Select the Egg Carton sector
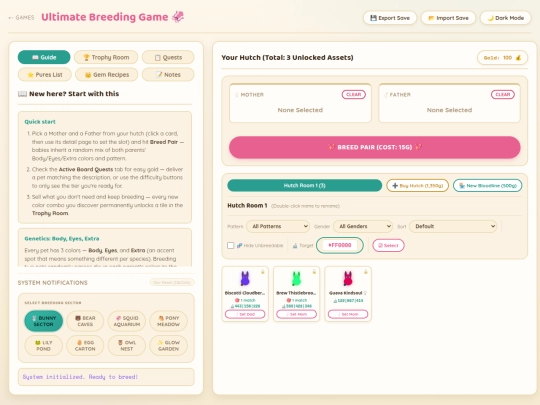540x405 pixels. coord(85,345)
